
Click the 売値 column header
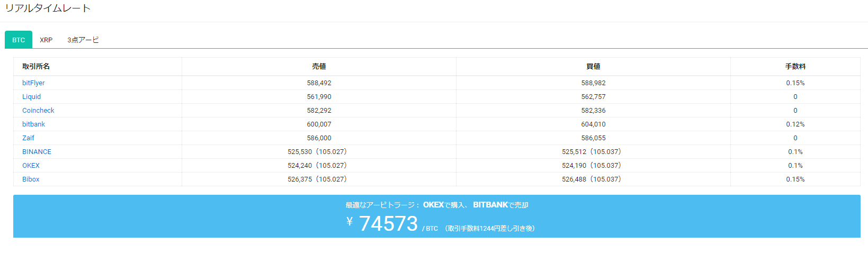[x=319, y=66]
